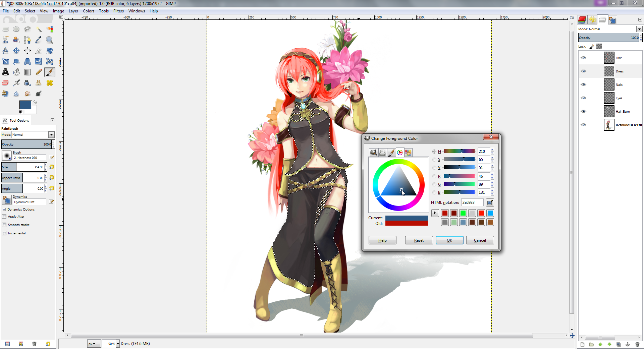Click the HTML notation input field
Image resolution: width=644 pixels, height=349 pixels.
coord(472,202)
